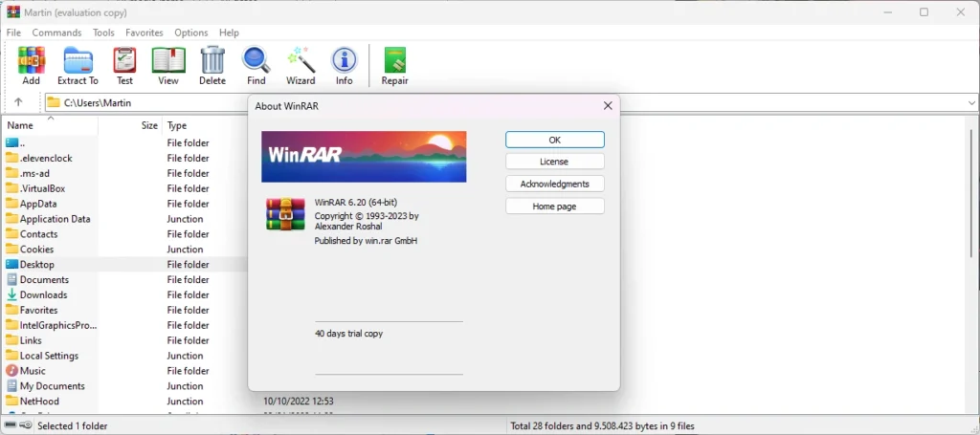980x435 pixels.
Task: Expand the address bar path dropdown
Action: pos(972,103)
